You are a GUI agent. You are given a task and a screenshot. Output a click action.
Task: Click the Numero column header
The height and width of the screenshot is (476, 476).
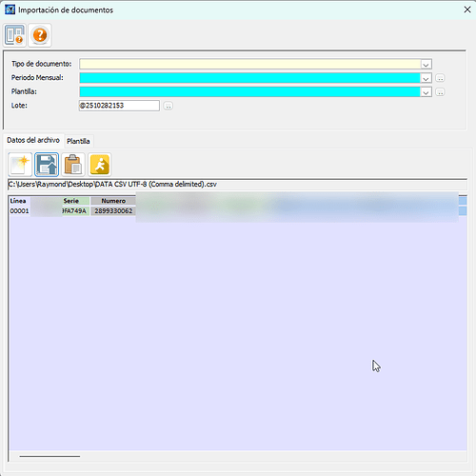click(x=113, y=201)
